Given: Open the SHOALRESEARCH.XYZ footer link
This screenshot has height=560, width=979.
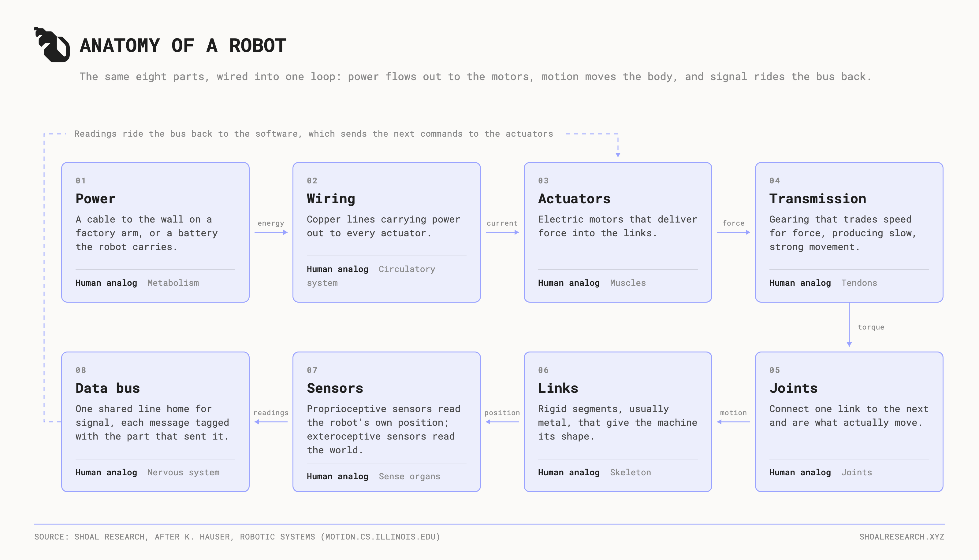Looking at the screenshot, I should pos(902,536).
